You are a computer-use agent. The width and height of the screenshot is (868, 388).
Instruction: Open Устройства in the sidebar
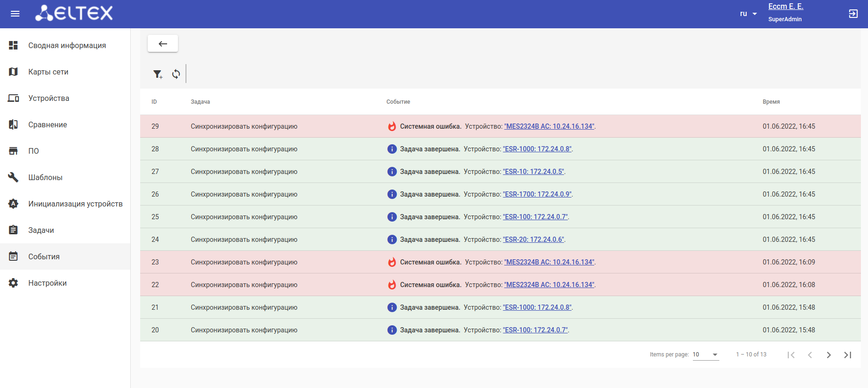point(49,98)
